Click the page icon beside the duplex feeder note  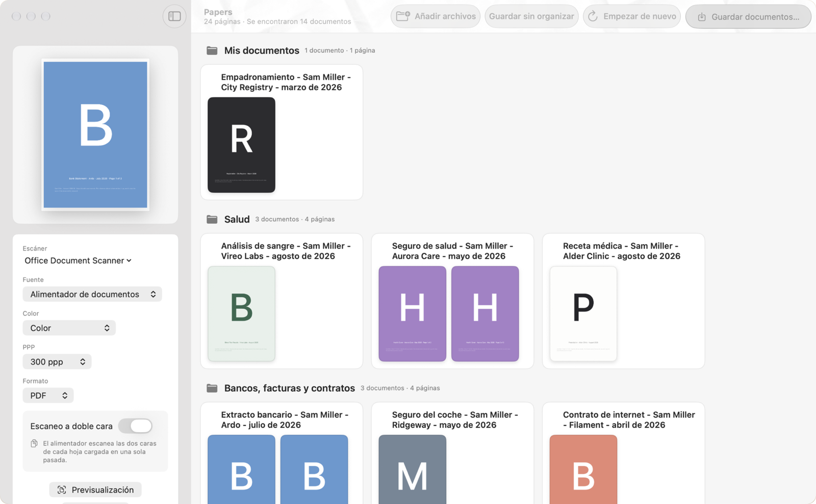click(x=34, y=443)
